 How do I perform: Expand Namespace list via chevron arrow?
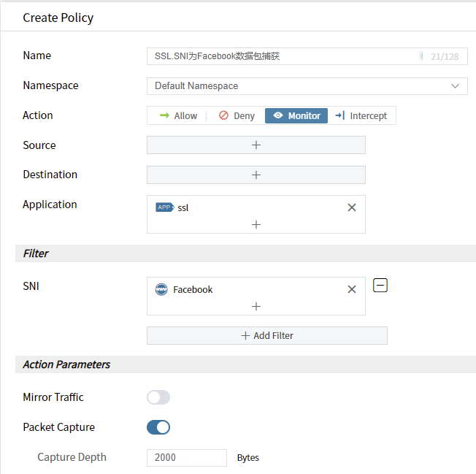(x=456, y=85)
